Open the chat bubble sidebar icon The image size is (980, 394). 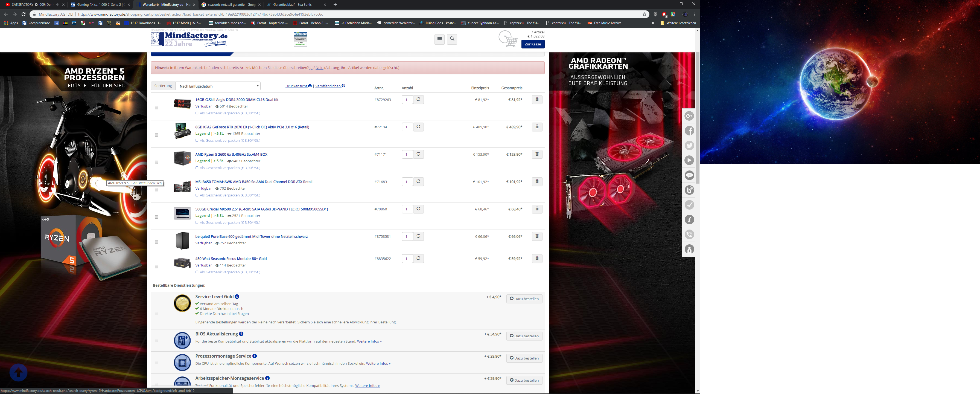[x=689, y=175]
